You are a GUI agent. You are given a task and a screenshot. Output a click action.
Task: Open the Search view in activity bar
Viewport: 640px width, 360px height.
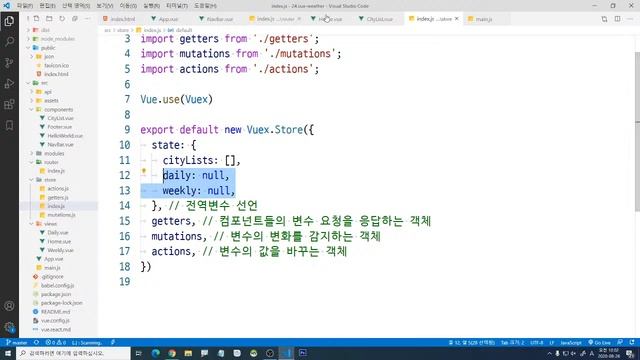pos(9,42)
